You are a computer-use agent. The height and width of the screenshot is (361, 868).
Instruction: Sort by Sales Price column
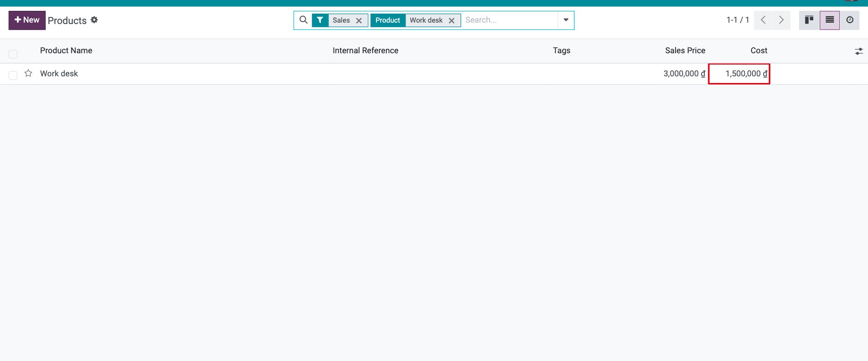click(685, 50)
